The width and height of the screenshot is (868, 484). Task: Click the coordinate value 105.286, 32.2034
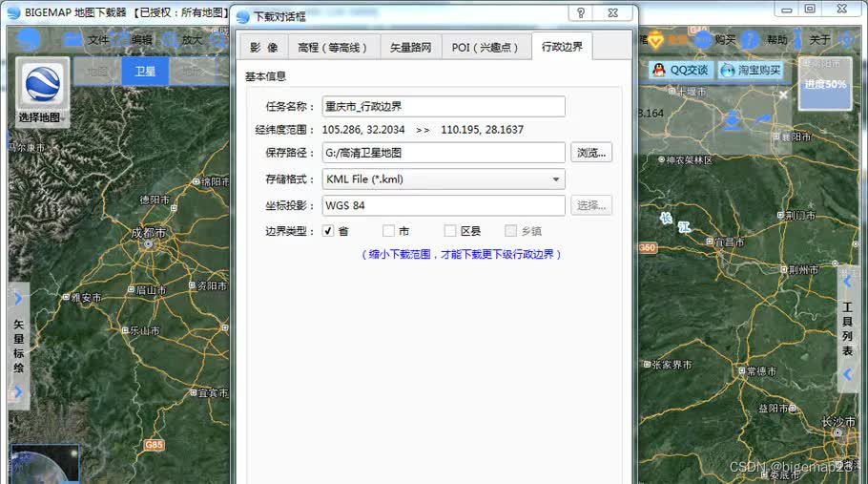(x=363, y=130)
